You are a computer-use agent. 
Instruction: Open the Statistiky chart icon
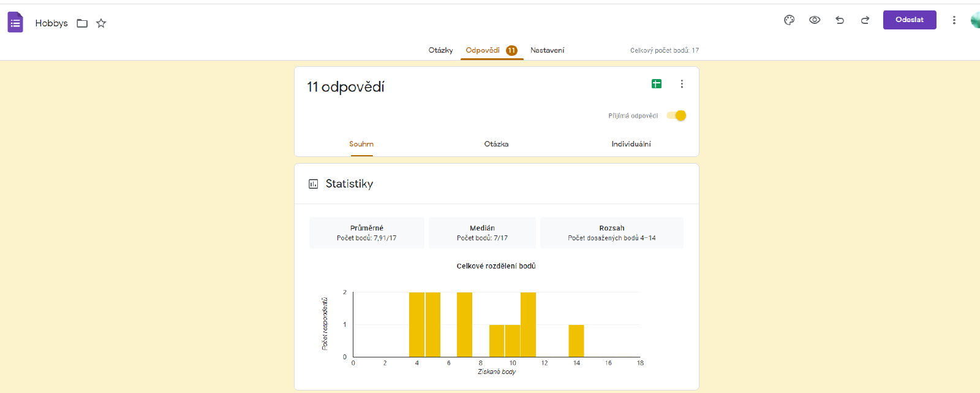[313, 184]
